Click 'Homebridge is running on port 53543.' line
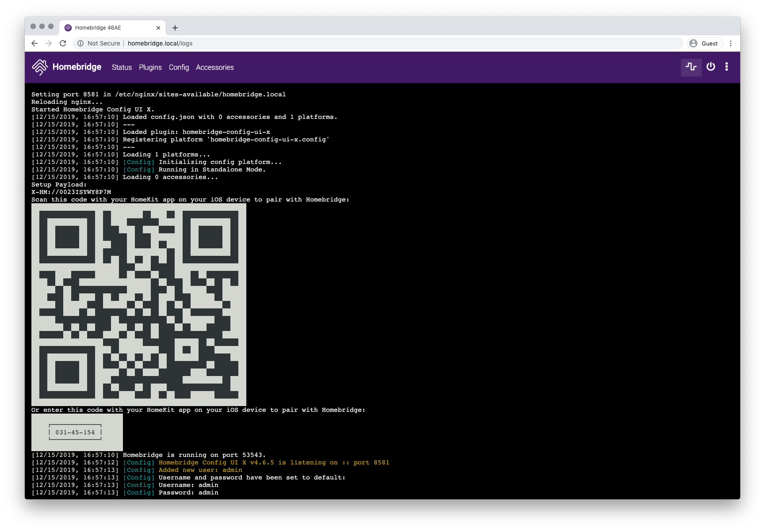 [x=149, y=455]
